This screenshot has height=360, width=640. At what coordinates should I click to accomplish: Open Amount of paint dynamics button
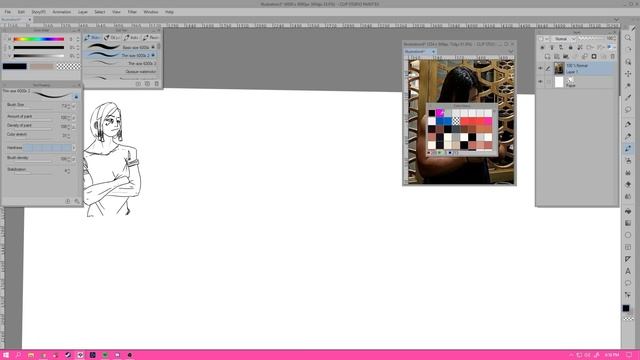pyautogui.click(x=74, y=118)
